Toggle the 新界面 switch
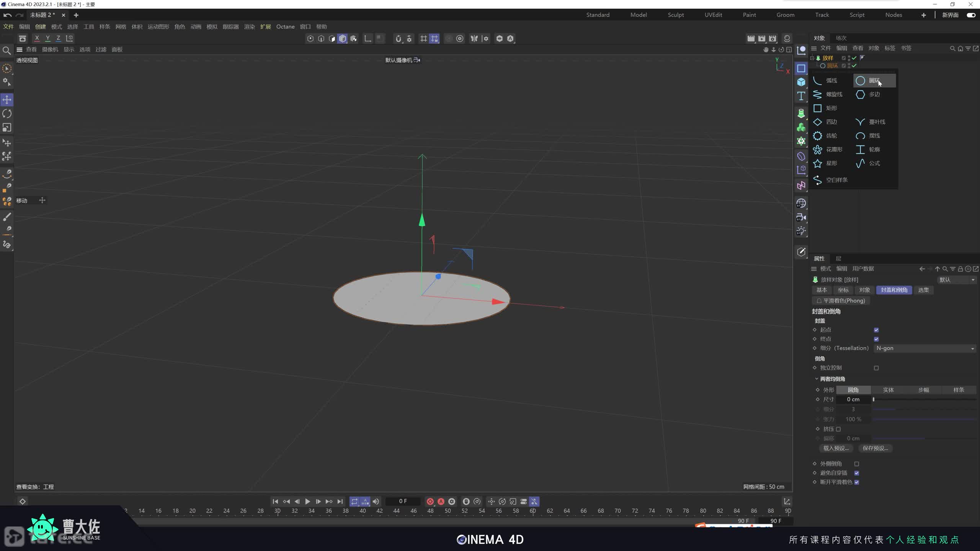Screen dimensions: 980x551 (971, 15)
